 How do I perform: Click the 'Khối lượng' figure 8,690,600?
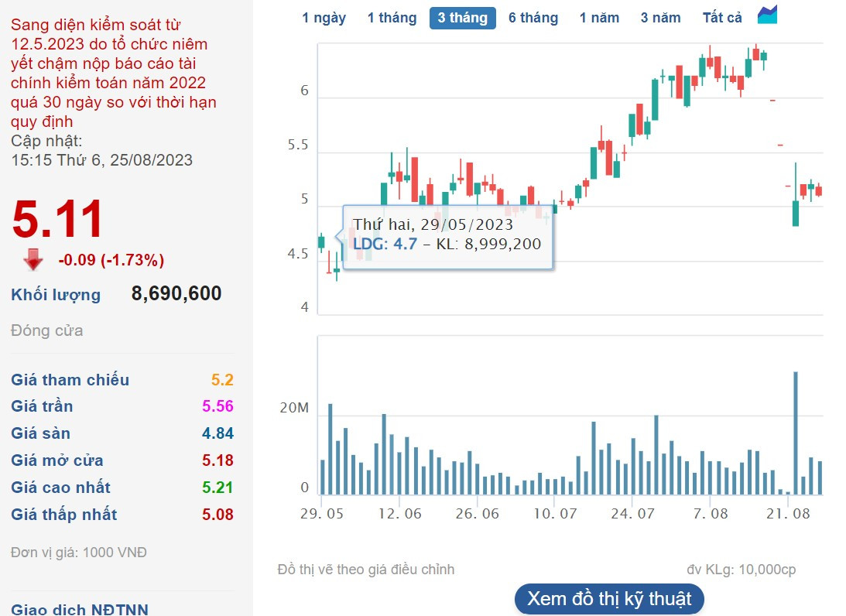176,293
